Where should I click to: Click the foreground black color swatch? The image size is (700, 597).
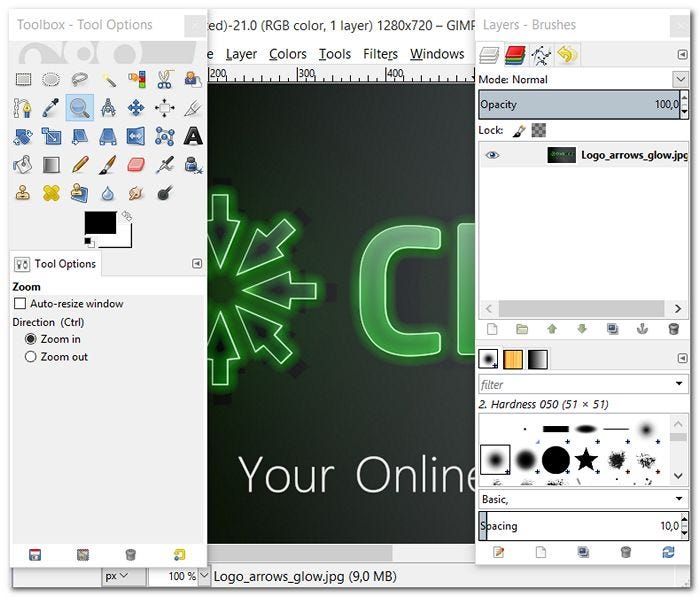(x=100, y=222)
